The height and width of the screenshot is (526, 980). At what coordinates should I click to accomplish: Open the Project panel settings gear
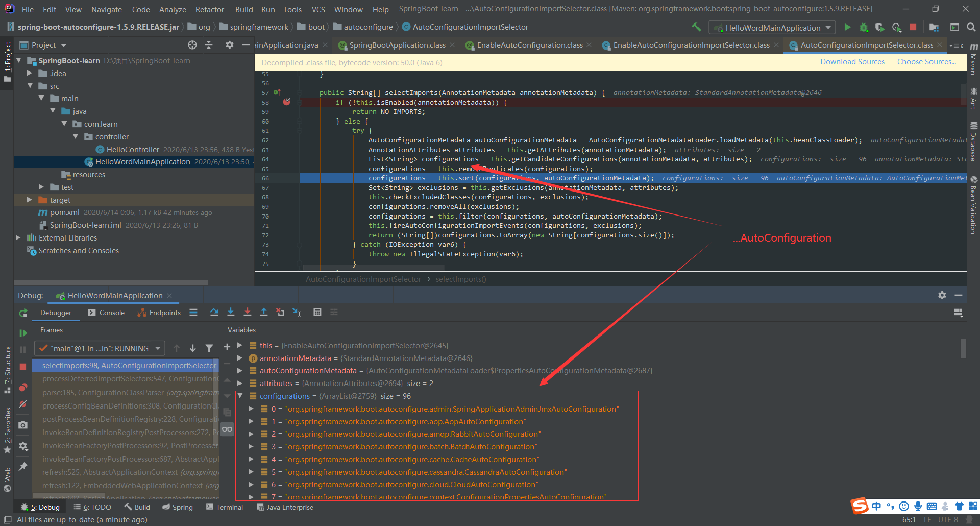tap(230, 45)
